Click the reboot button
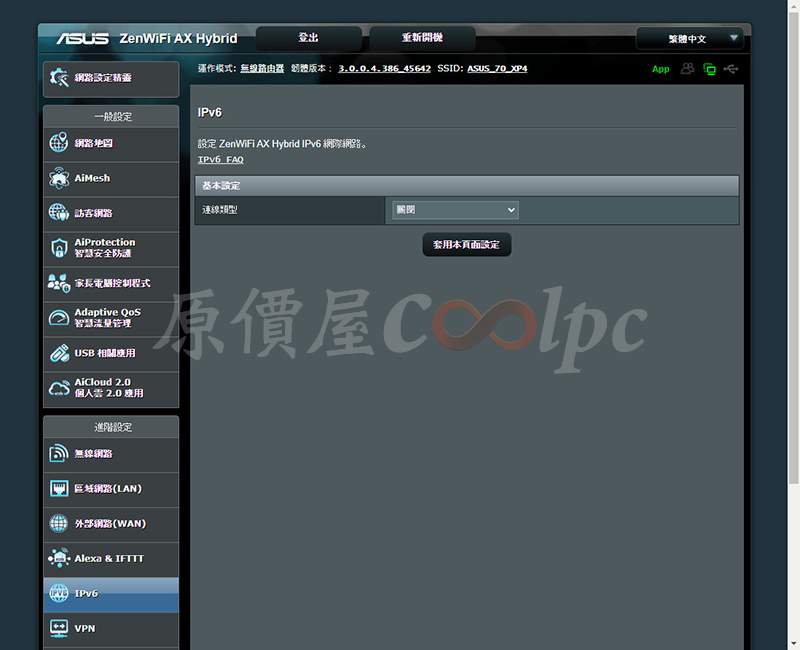The image size is (800, 650). [422, 38]
